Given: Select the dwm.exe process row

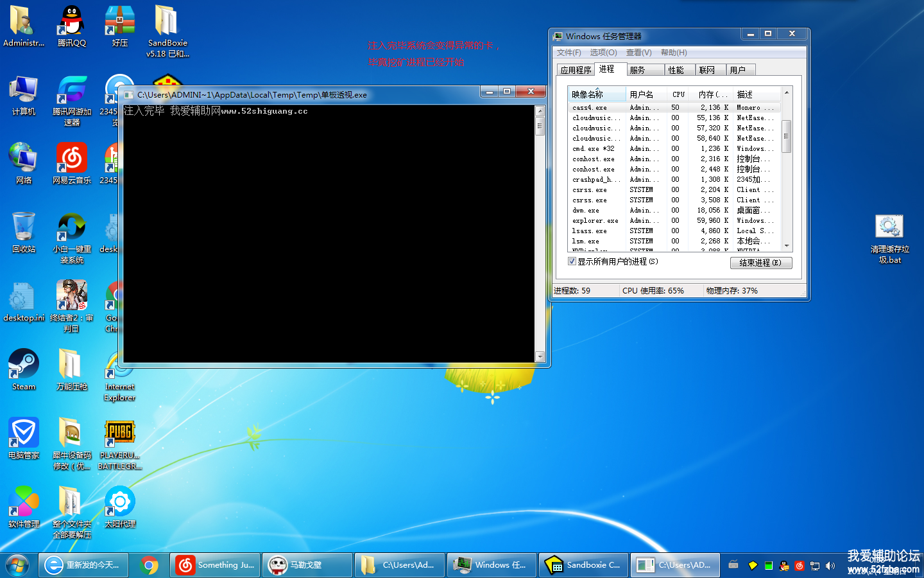Looking at the screenshot, I should (x=674, y=210).
